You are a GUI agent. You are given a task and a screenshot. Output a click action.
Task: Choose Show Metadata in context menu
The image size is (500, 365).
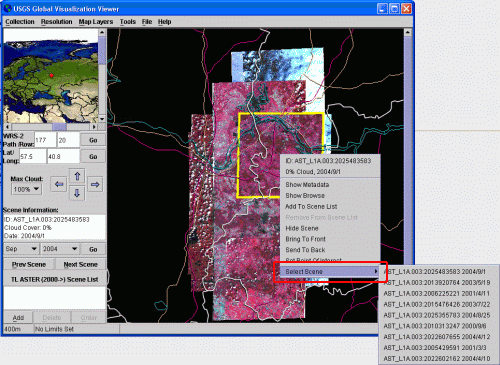pyautogui.click(x=330, y=185)
